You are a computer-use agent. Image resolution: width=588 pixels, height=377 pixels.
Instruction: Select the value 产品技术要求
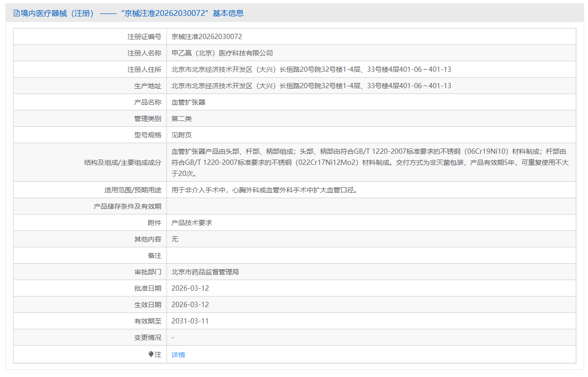point(192,223)
